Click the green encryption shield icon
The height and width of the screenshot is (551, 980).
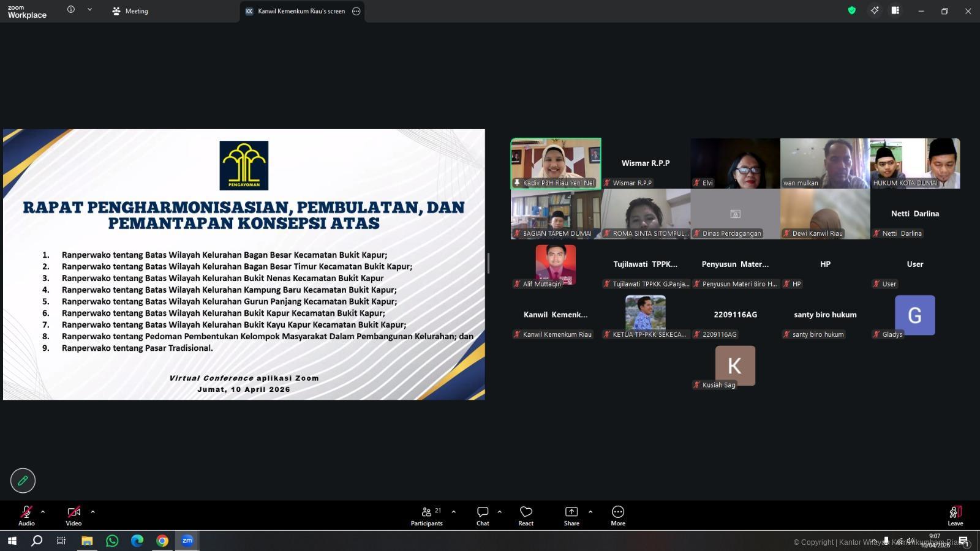[851, 10]
